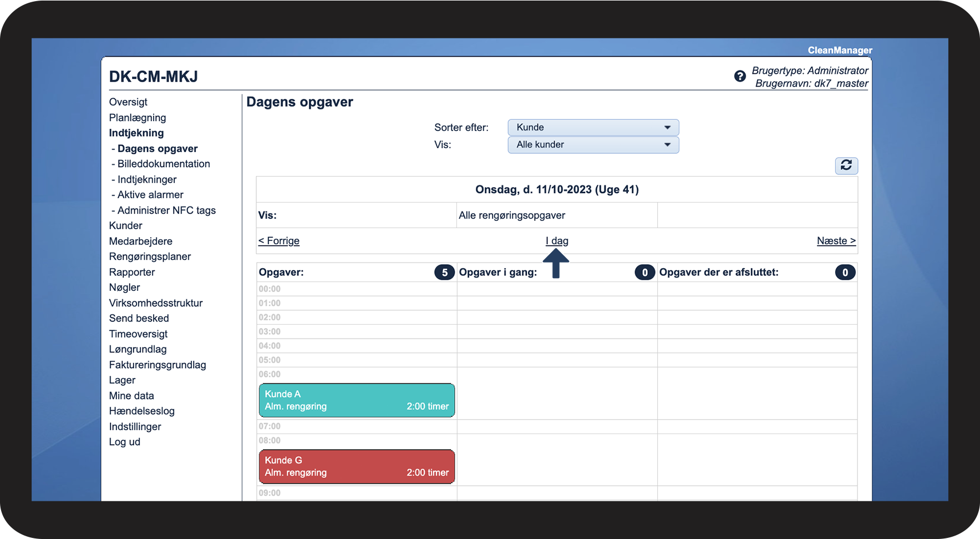Click the CleanManager brand text
Viewport: 980px width, 539px height.
pyautogui.click(x=840, y=51)
